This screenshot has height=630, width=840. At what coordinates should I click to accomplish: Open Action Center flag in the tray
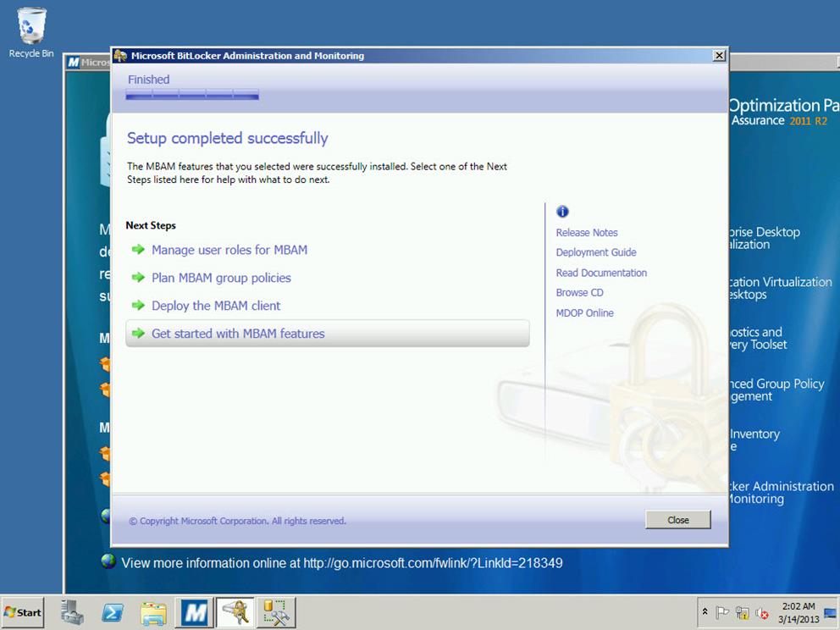pos(722,611)
